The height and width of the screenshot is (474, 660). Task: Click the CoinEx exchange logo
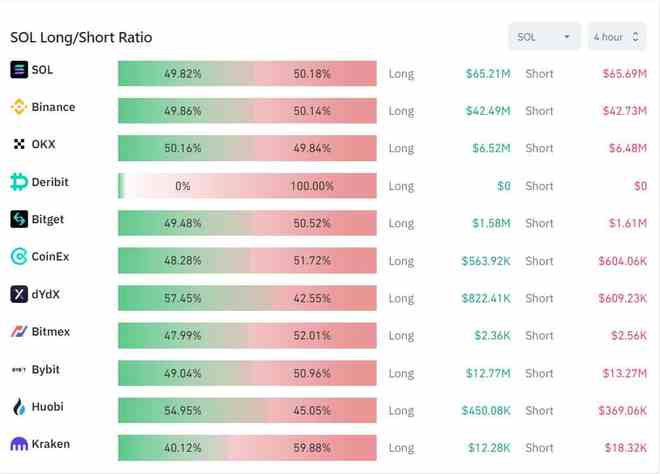pos(19,257)
